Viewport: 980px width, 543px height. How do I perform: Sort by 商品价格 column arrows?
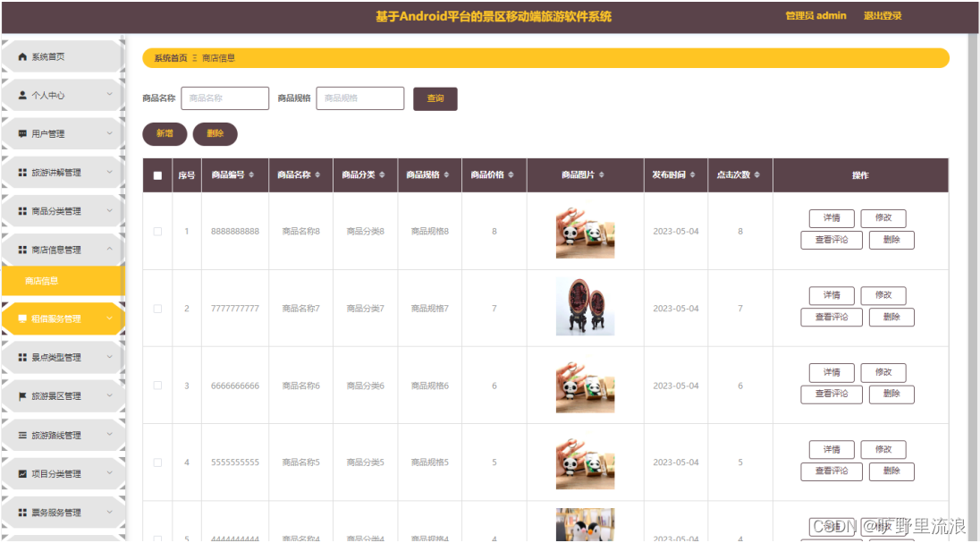click(x=511, y=175)
